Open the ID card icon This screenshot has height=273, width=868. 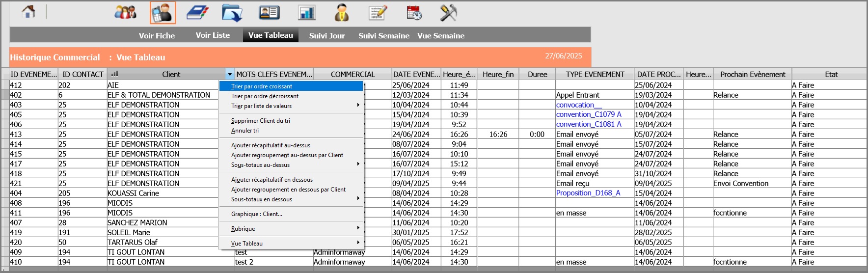click(x=269, y=12)
